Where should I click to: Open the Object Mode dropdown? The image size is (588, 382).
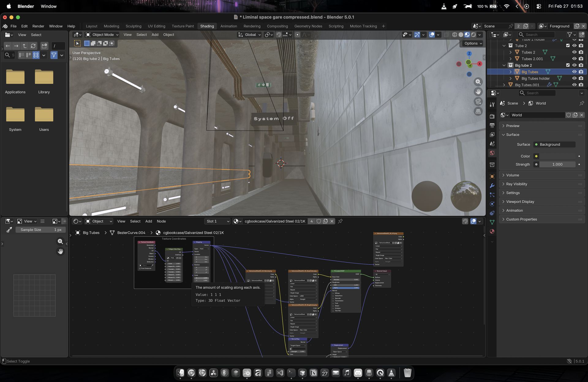click(x=102, y=35)
